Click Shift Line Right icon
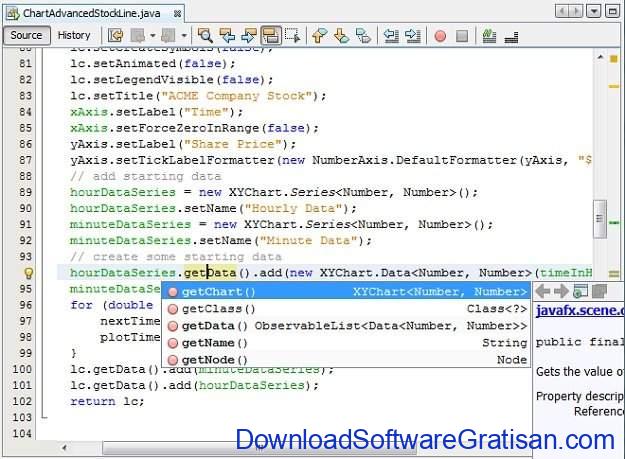Screen dimensions: 625x459 coord(413,36)
